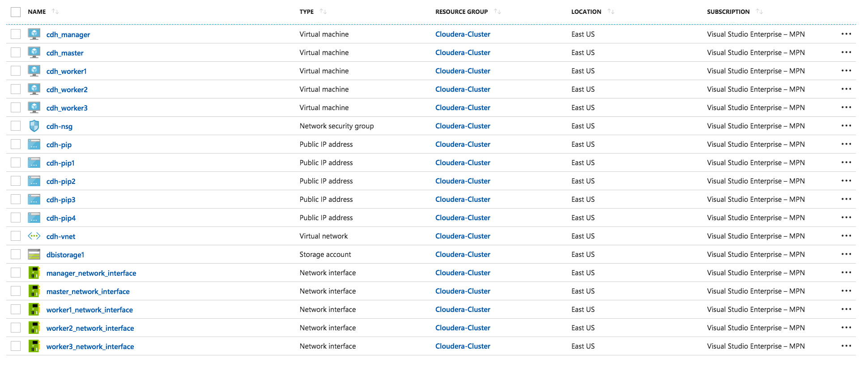Image resolution: width=868 pixels, height=367 pixels.
Task: Open the more-actions ellipsis for cdh-vnet
Action: pos(846,236)
